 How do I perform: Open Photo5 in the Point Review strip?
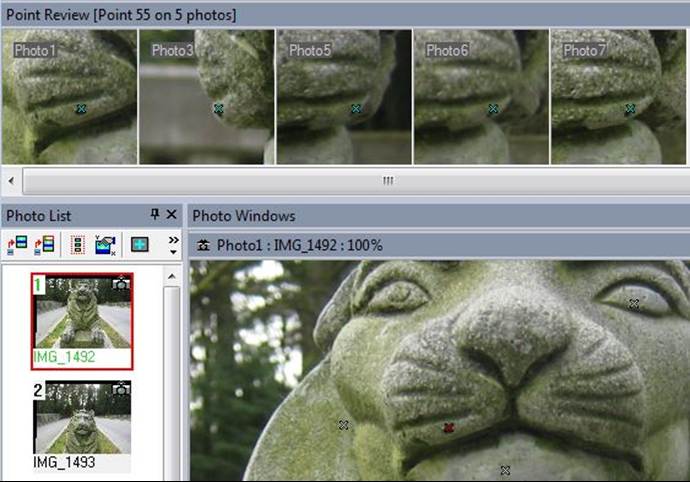coord(344,97)
